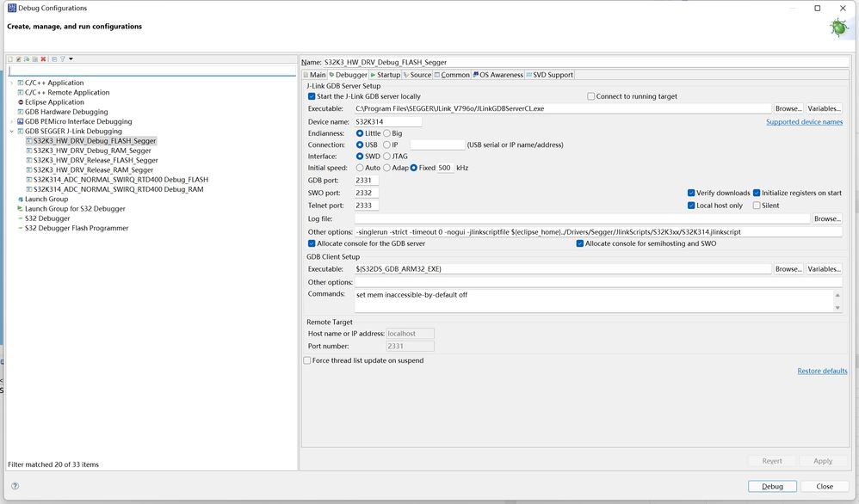
Task: Click the Collapse All icon
Action: tap(54, 59)
